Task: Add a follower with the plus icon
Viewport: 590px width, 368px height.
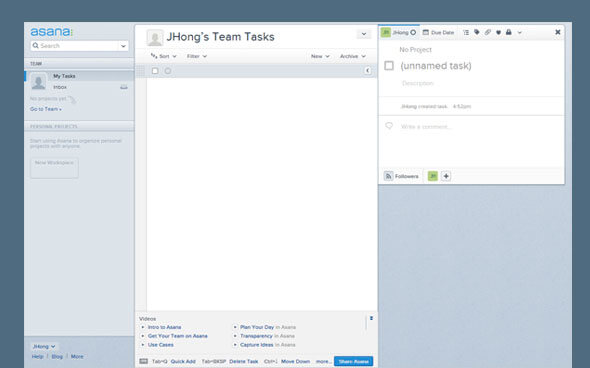Action: pos(446,176)
